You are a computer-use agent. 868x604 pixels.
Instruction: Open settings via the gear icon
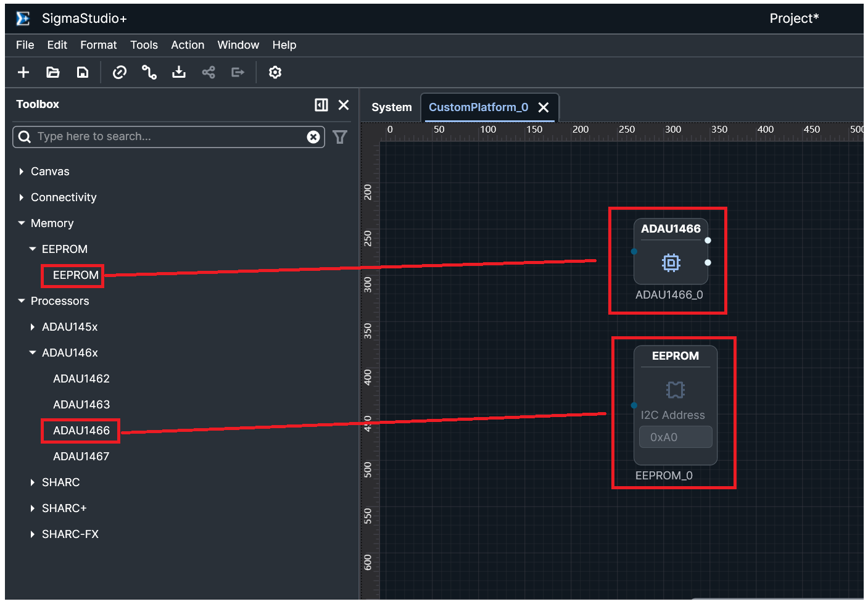coord(275,72)
